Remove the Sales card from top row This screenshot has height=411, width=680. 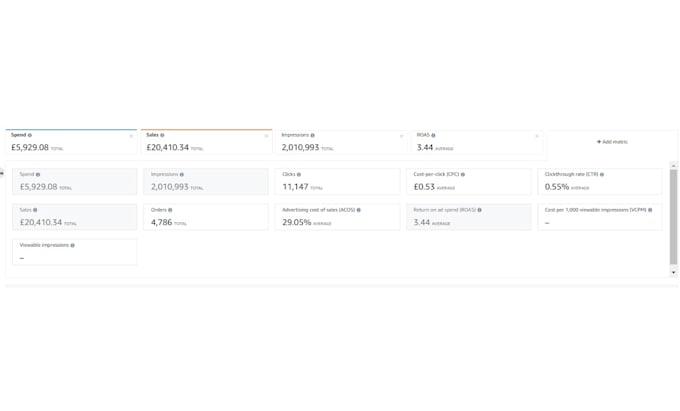click(x=266, y=136)
